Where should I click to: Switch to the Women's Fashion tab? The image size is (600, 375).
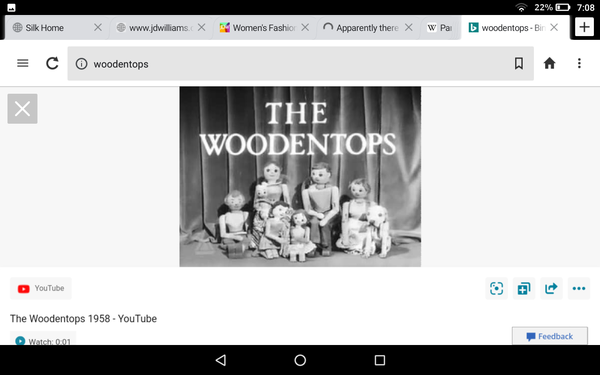click(264, 28)
